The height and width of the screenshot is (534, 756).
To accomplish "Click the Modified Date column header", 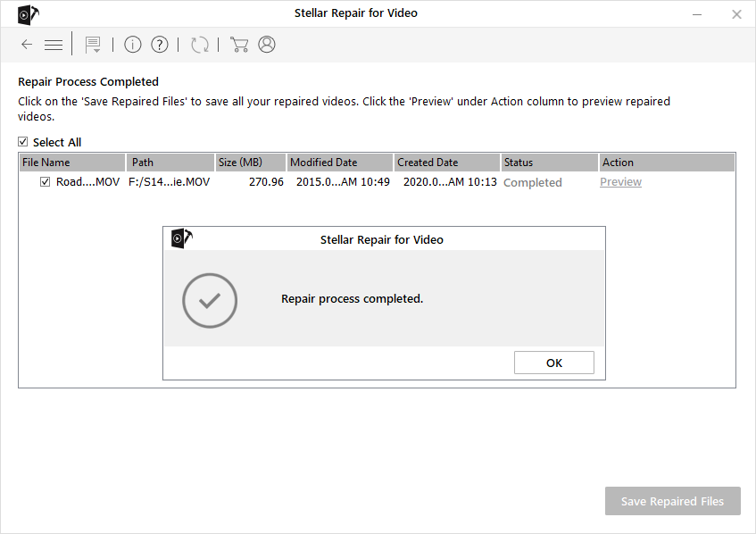I will coord(339,163).
